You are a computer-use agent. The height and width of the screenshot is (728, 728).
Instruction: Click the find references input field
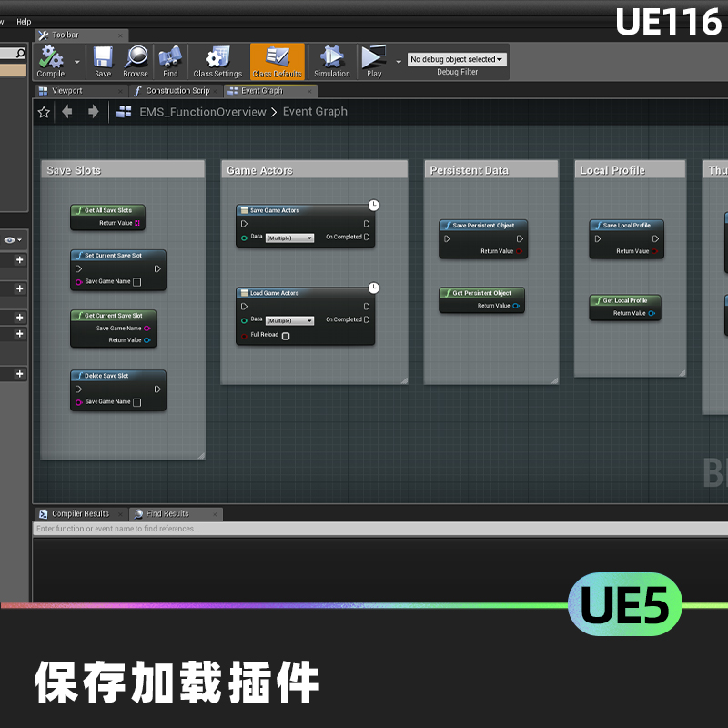tap(380, 529)
